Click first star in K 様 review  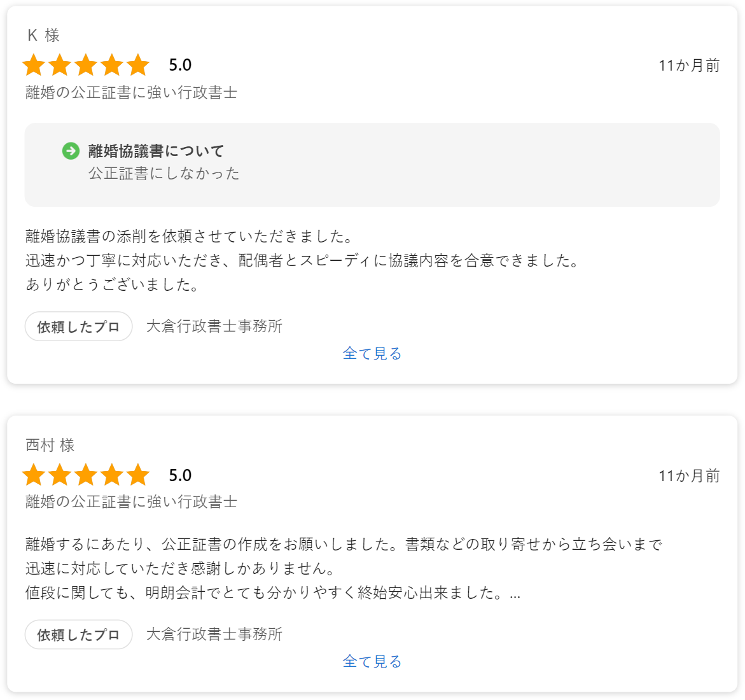(x=34, y=65)
